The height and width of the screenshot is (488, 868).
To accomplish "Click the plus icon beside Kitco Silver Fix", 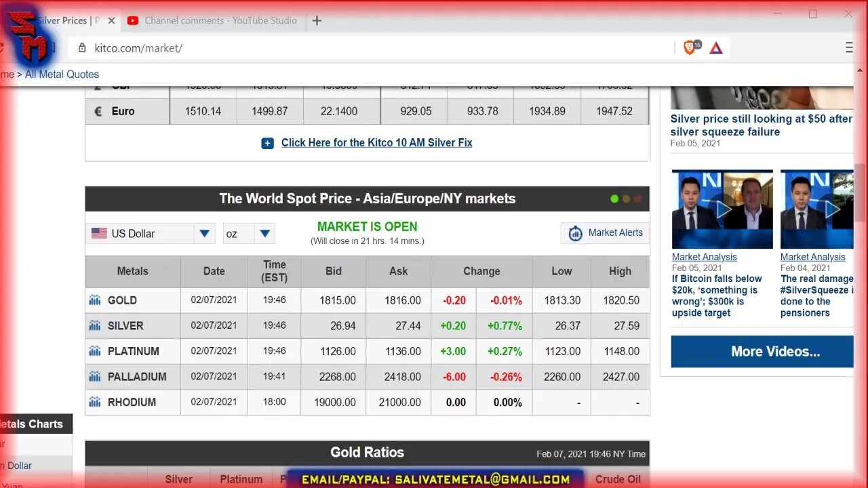I will (x=267, y=143).
